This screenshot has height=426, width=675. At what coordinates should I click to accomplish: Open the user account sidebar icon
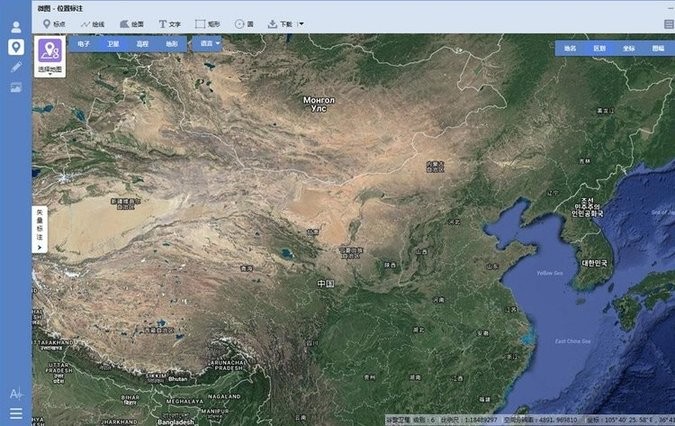15,26
